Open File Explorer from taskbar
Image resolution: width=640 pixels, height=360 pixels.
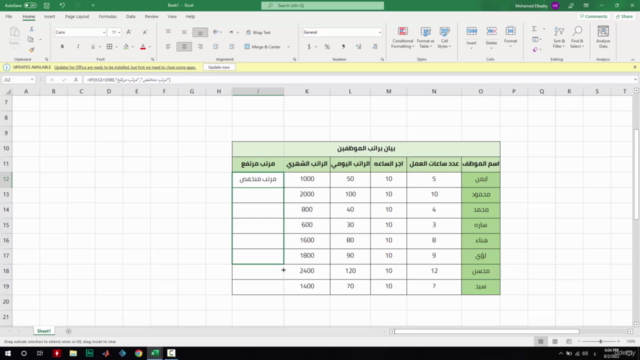[x=73, y=353]
